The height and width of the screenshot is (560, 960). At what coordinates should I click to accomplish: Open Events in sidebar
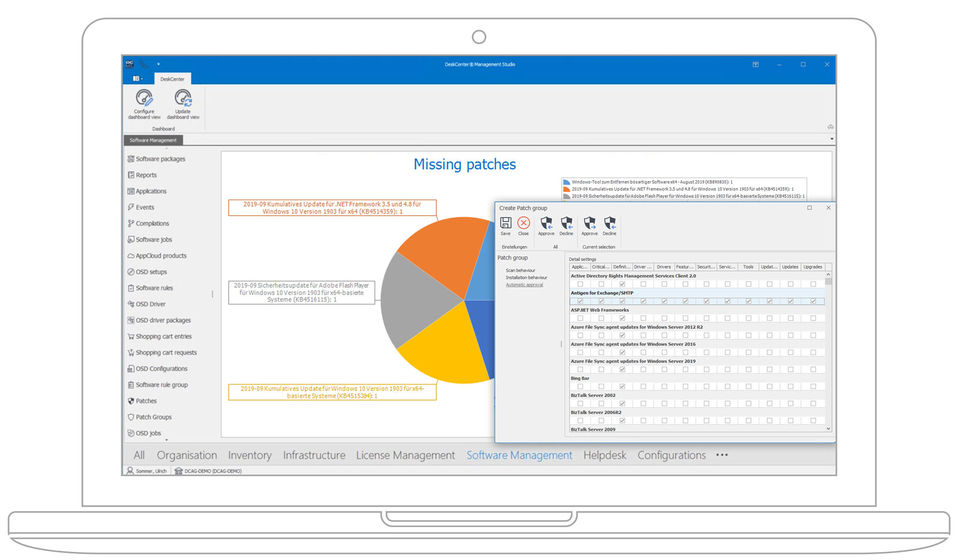141,207
